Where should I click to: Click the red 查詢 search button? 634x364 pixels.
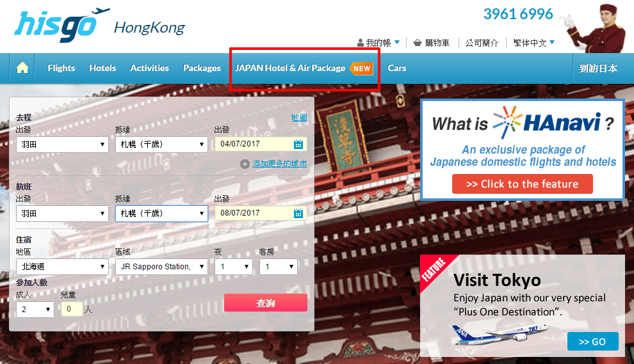pos(266,303)
